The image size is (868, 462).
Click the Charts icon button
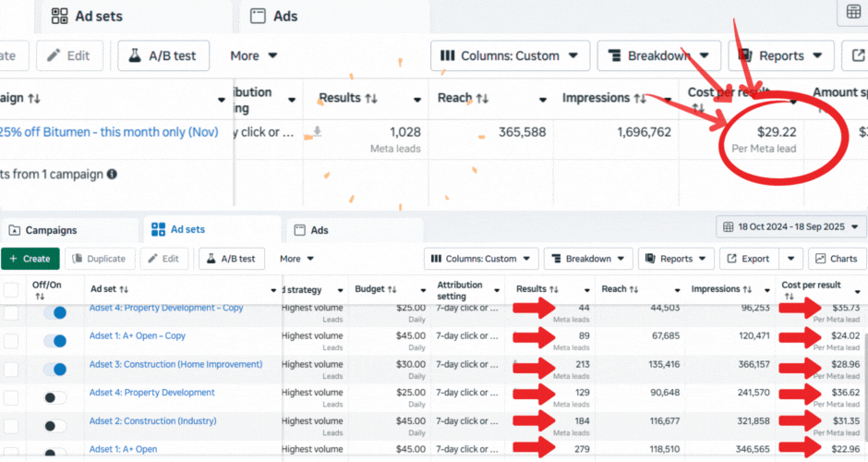coord(832,259)
